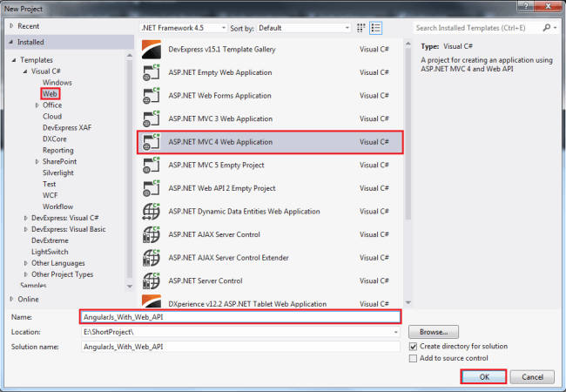Select the Cloud template category

52,116
